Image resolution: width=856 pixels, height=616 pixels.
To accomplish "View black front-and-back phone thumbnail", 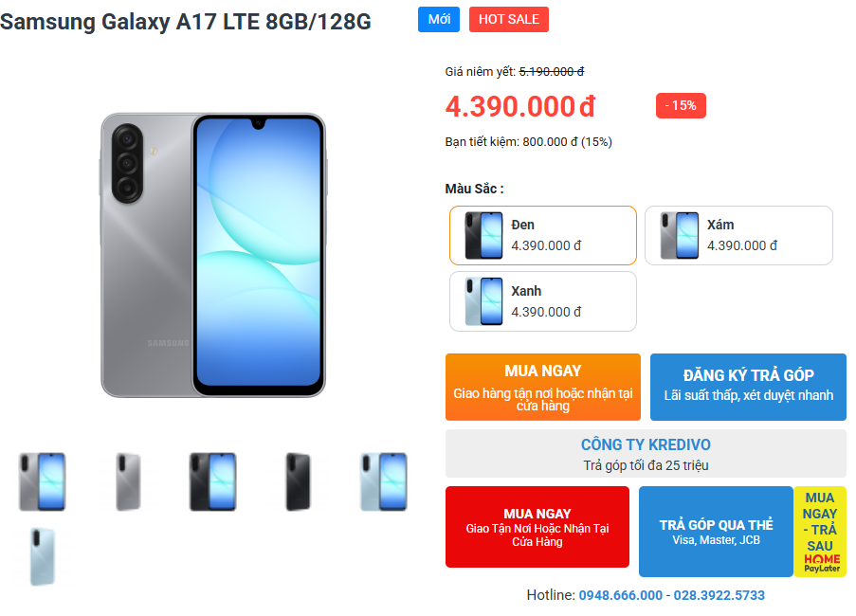I will (x=213, y=481).
